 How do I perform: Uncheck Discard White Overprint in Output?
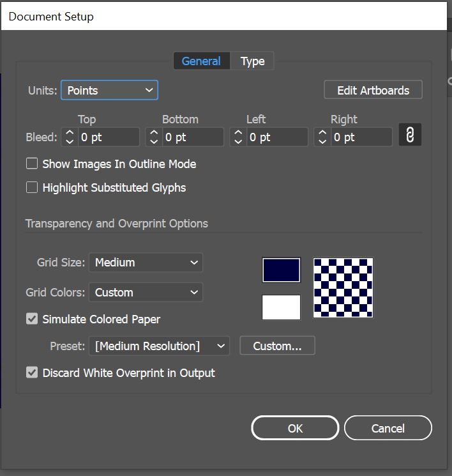tap(32, 372)
